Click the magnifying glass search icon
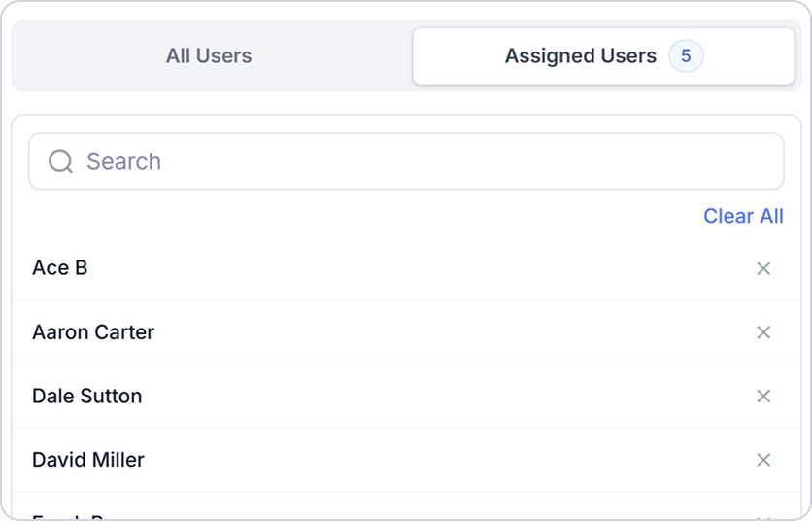Image resolution: width=812 pixels, height=521 pixels. [x=60, y=161]
